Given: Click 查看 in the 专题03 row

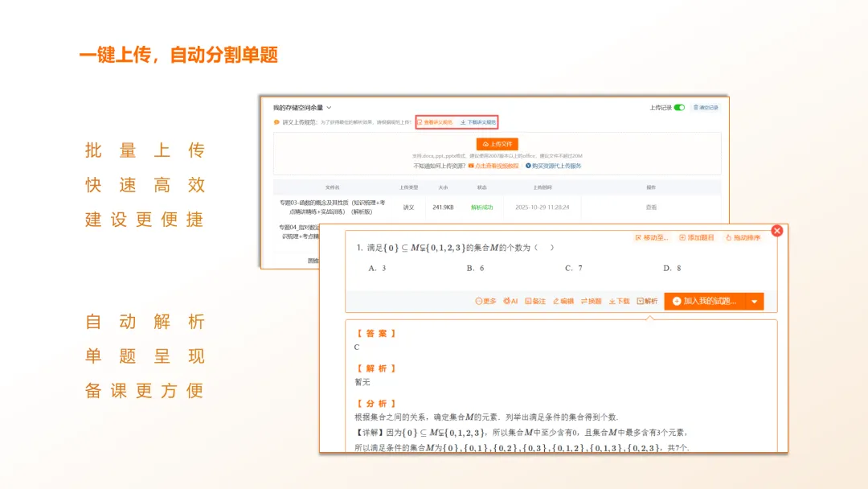Looking at the screenshot, I should pyautogui.click(x=651, y=208).
